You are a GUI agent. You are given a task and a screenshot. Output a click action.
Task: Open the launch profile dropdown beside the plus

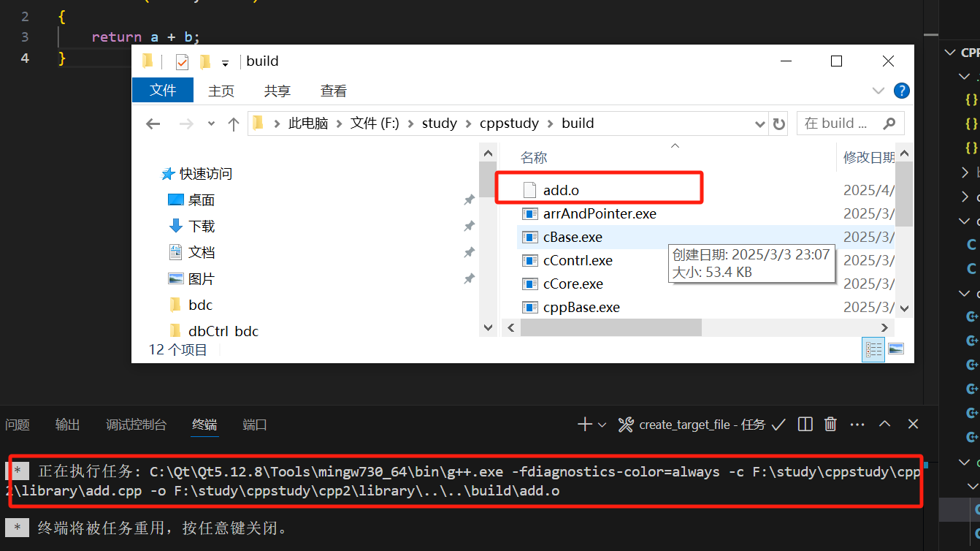tap(602, 425)
